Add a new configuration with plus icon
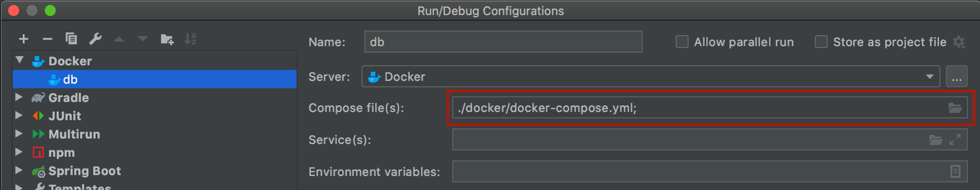This screenshot has height=190, width=980. point(23,39)
